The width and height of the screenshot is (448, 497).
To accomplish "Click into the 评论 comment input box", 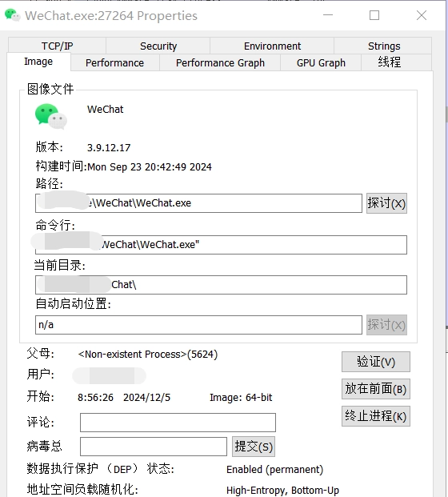I will tap(178, 423).
